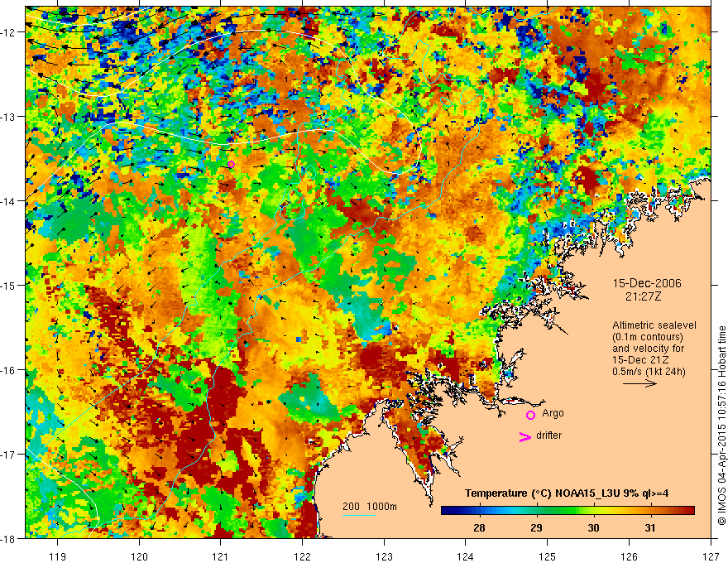Image resolution: width=728 pixels, height=563 pixels.
Task: Click longitude axis label 120
Action: 139,556
